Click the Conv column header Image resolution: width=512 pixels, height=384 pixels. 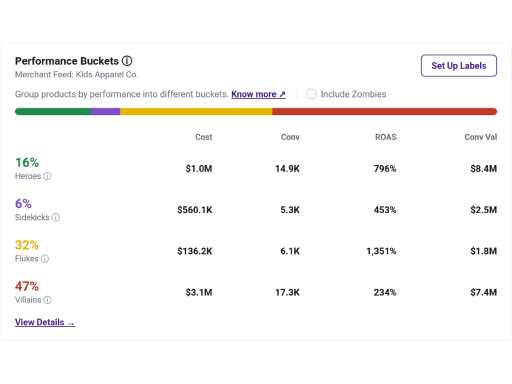click(290, 137)
